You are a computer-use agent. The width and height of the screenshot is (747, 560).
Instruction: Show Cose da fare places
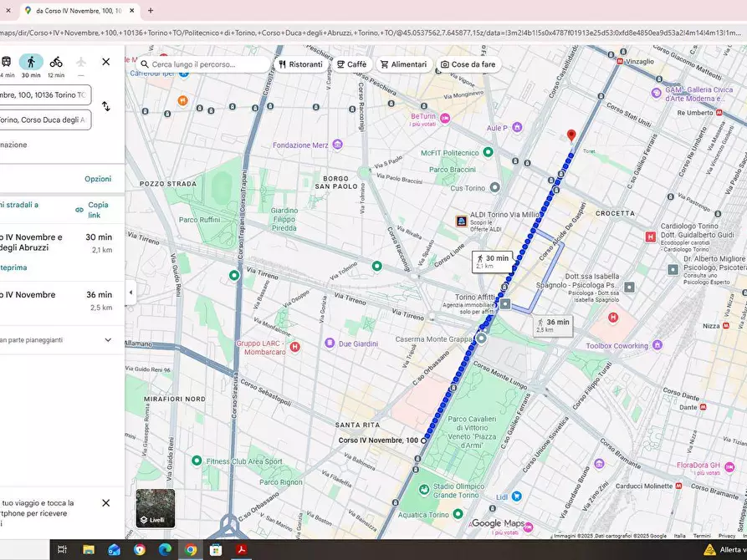click(468, 64)
